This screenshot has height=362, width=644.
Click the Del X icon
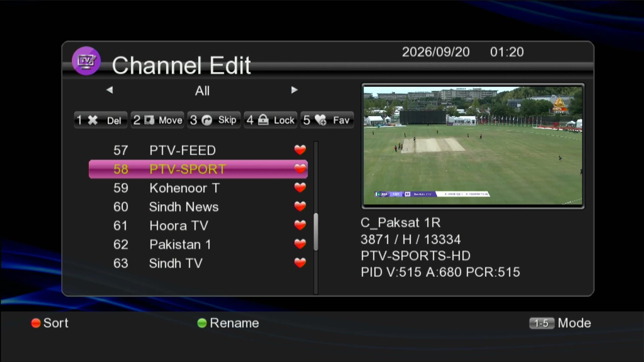pyautogui.click(x=93, y=120)
